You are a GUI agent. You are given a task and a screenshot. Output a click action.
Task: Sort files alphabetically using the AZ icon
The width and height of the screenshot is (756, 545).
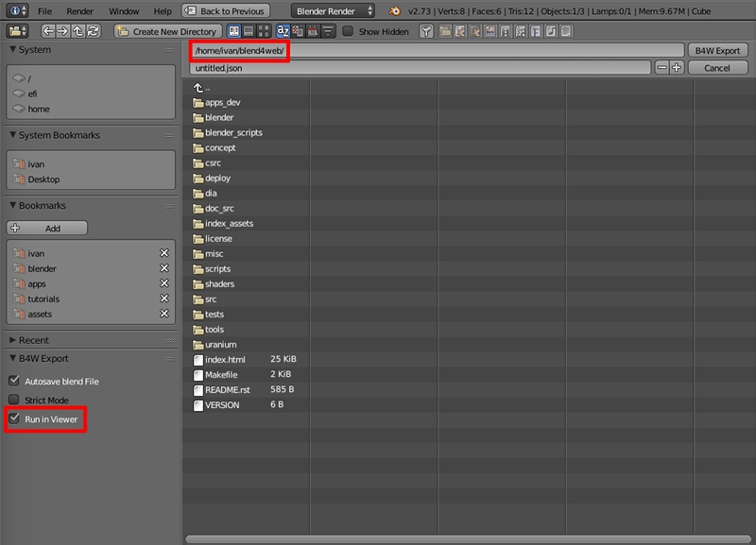tap(283, 31)
